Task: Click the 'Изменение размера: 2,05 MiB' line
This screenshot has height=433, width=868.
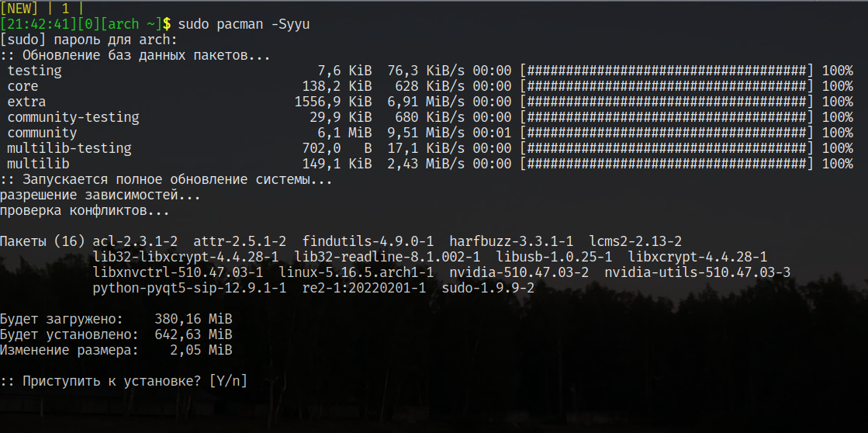Action: [x=116, y=351]
